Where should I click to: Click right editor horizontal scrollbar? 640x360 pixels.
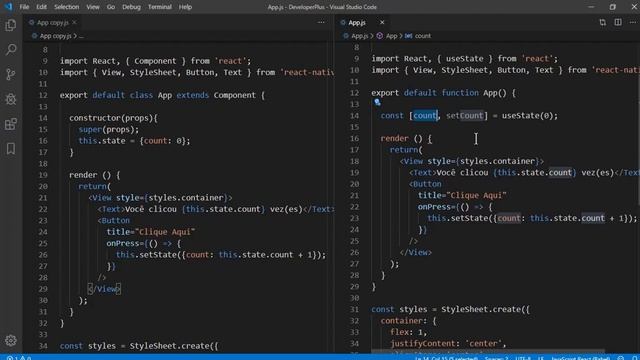tap(488, 351)
